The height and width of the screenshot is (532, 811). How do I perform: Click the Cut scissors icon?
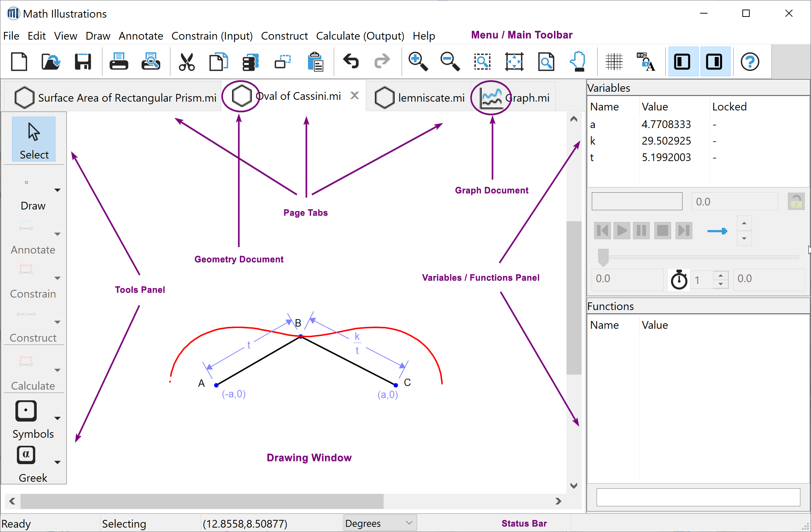[x=187, y=62]
